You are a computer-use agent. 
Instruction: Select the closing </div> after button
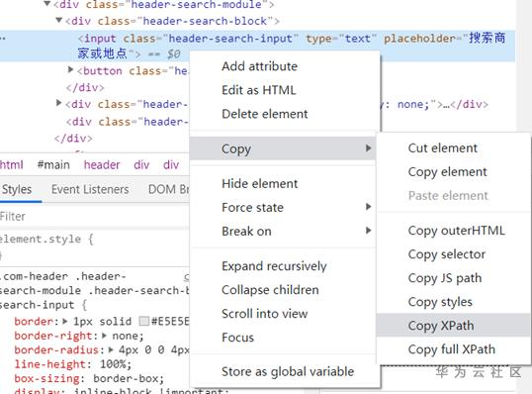pos(85,87)
